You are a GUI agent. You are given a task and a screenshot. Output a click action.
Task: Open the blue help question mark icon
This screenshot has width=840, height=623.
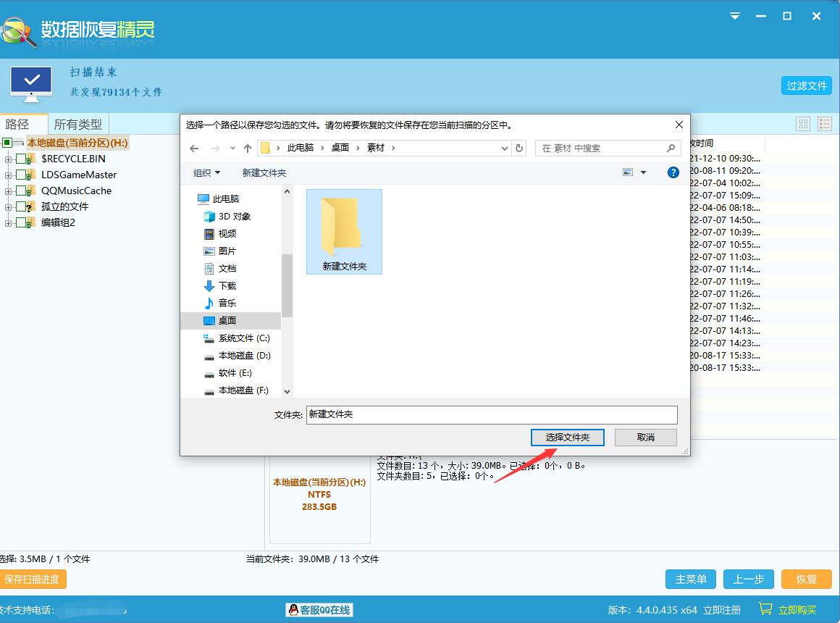pos(673,172)
